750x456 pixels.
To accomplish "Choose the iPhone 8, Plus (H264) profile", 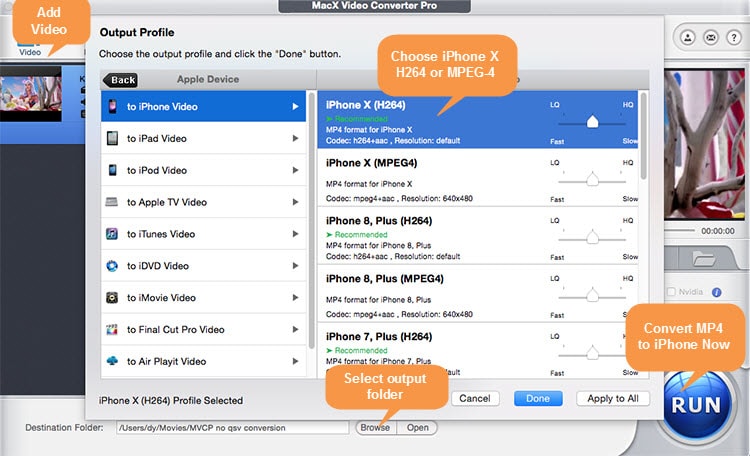I will (477, 236).
